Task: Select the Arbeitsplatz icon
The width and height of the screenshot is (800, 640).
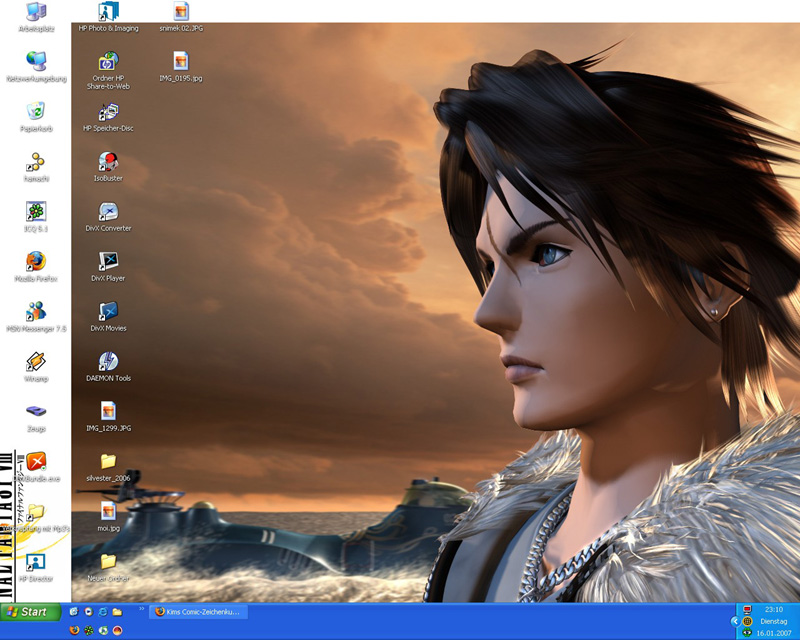Action: click(x=36, y=12)
